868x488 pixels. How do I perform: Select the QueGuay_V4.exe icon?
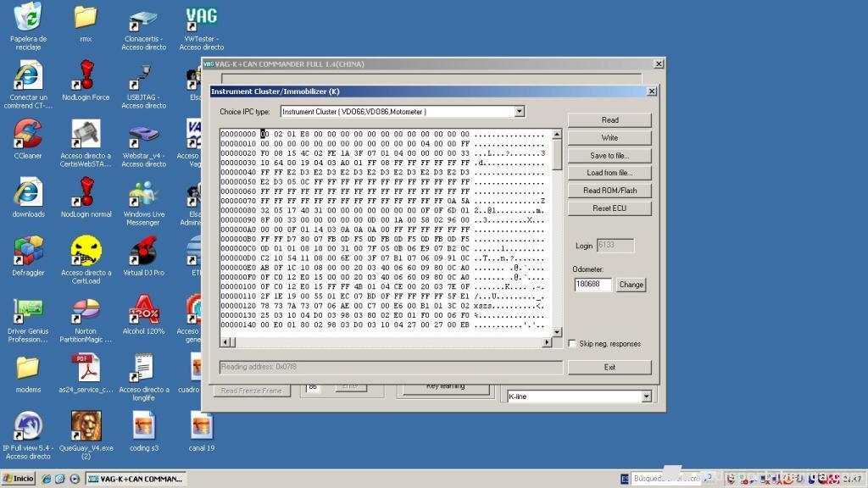click(86, 427)
